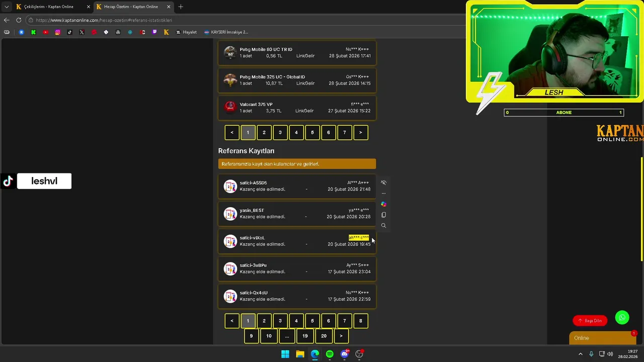Viewport: 644px width, 362px height.
Task: Click the volume tray icon
Action: coord(610,354)
